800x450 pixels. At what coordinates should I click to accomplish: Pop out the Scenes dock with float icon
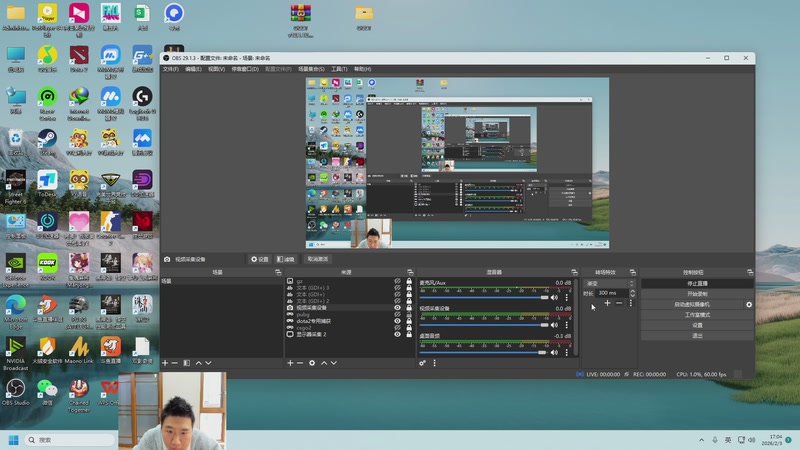point(278,272)
